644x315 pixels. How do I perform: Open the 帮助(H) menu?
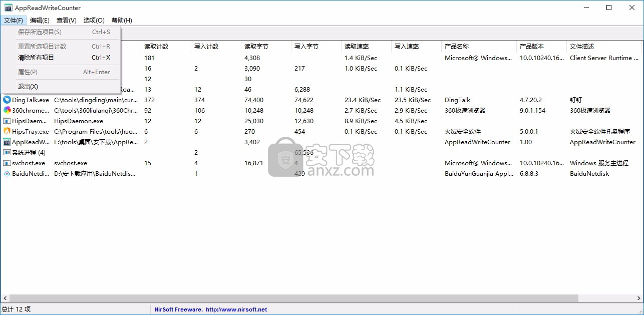(x=122, y=21)
